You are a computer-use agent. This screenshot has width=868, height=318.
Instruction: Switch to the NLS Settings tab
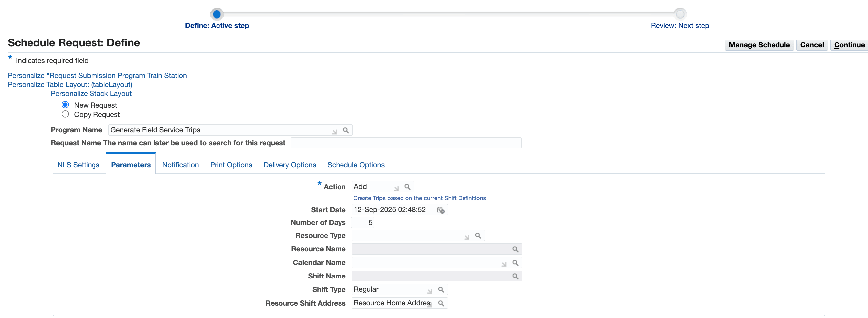click(x=78, y=165)
